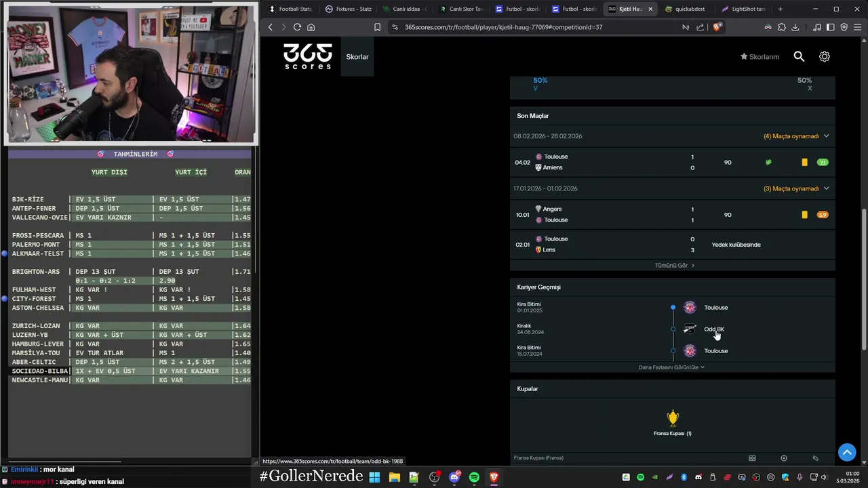Open Fransa Kupası trophy icon
This screenshot has height=488, width=868.
pos(673,417)
